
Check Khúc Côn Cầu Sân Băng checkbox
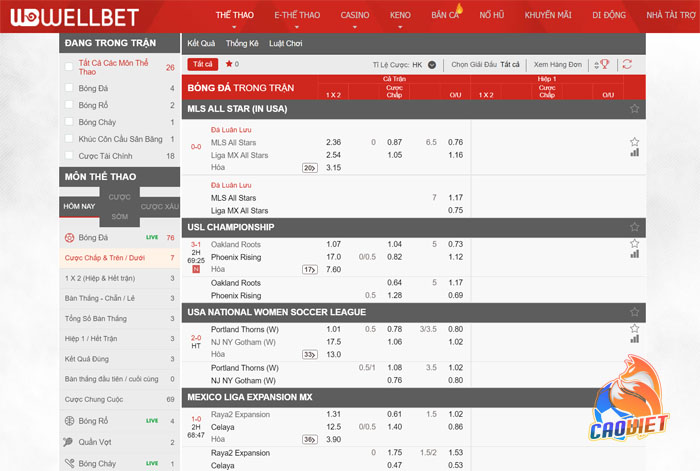[69, 138]
